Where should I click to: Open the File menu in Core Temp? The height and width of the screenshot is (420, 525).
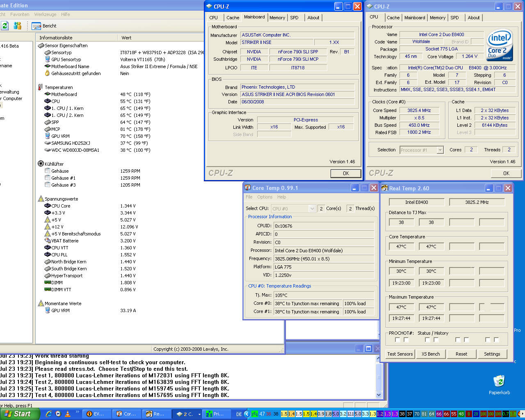click(249, 197)
